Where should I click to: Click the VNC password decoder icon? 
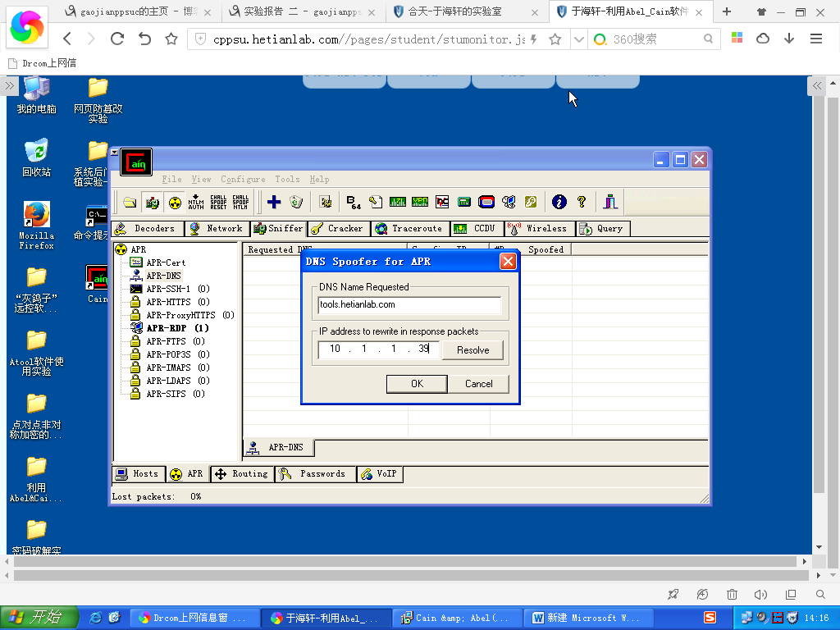pyautogui.click(x=442, y=202)
